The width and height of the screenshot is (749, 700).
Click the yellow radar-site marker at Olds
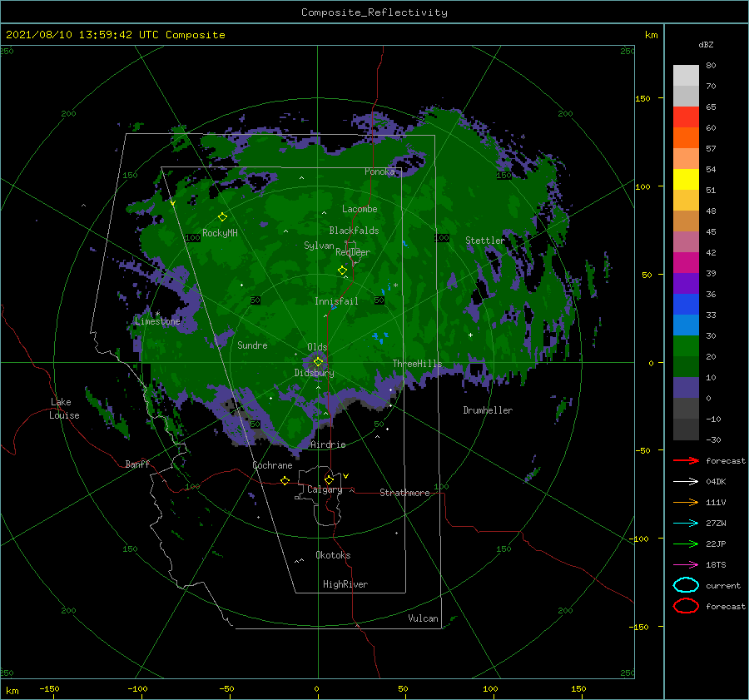tap(318, 362)
